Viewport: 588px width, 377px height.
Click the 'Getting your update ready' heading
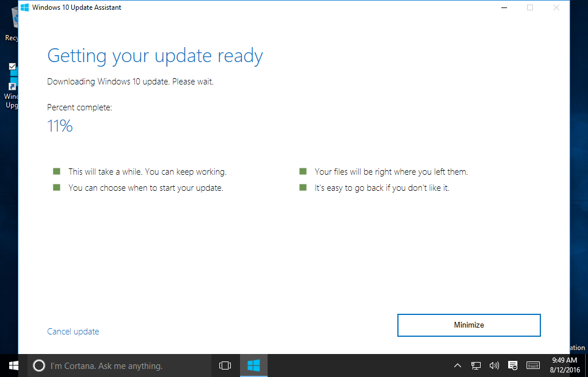click(155, 56)
